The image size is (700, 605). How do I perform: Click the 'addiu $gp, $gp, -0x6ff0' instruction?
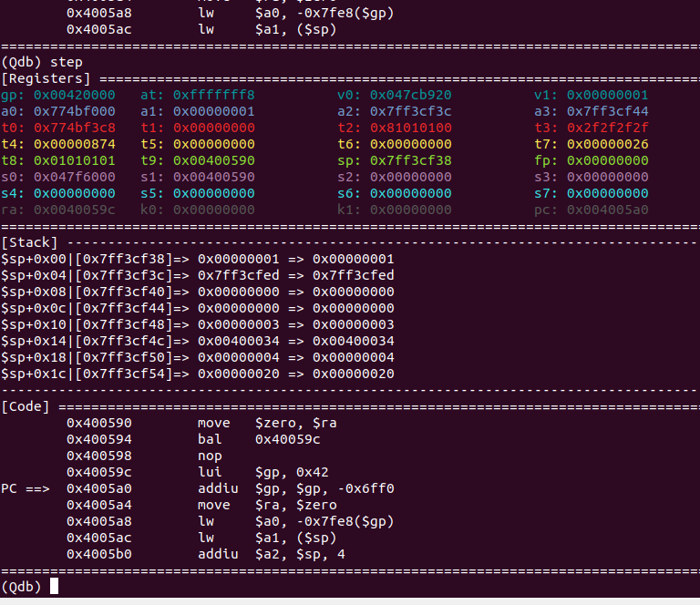point(296,489)
